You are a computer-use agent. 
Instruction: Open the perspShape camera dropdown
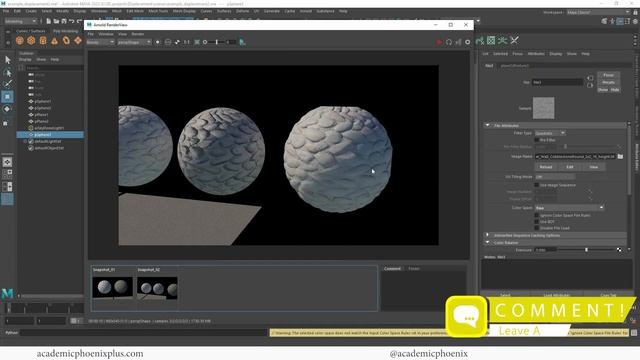pos(134,42)
